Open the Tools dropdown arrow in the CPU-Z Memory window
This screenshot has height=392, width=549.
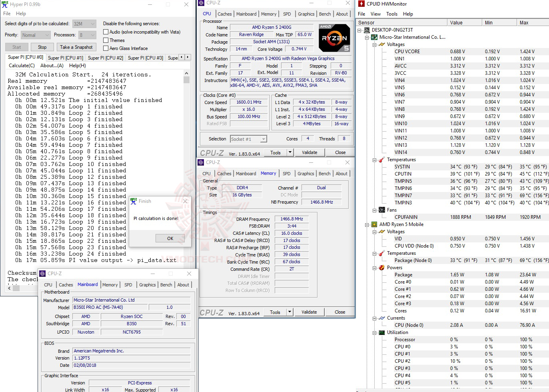(x=290, y=312)
